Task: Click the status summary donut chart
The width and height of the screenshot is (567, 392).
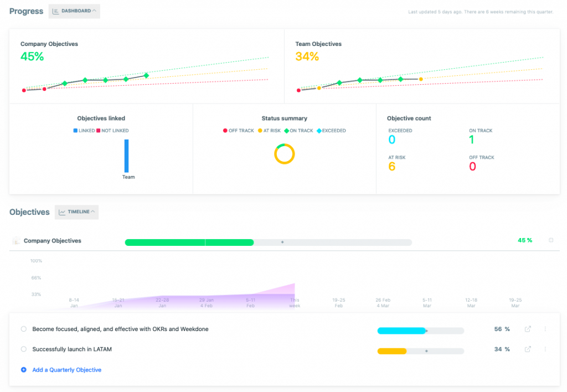Action: pos(284,154)
